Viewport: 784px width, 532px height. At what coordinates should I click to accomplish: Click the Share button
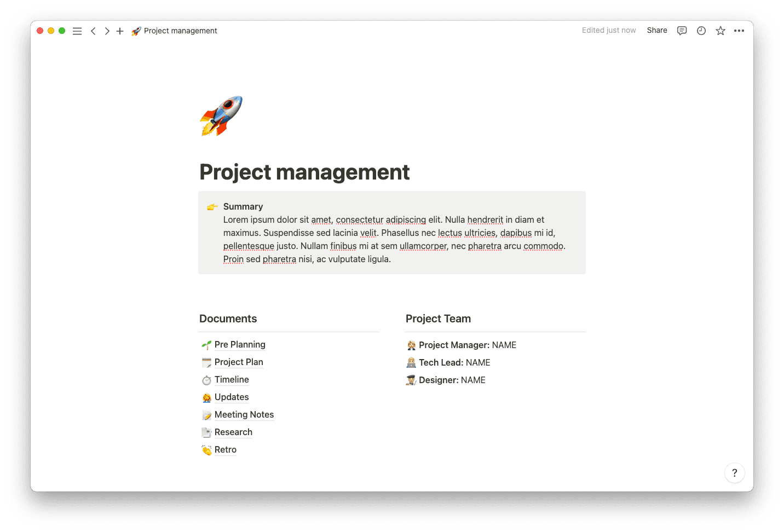[656, 30]
